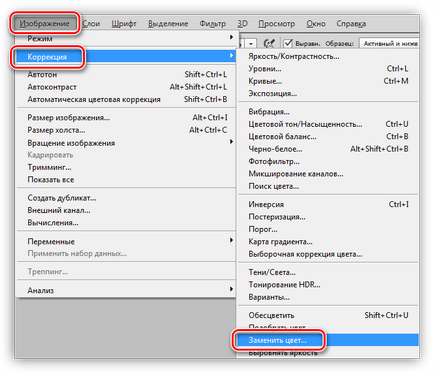Open Цветовой баланс adjustment
Image resolution: width=434 pixels, height=373 pixels.
328,136
